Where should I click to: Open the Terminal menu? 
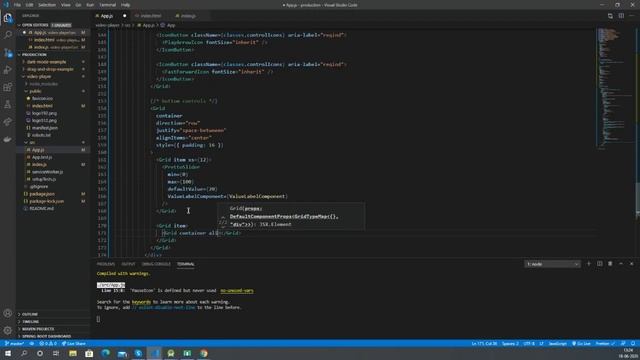[108, 5]
